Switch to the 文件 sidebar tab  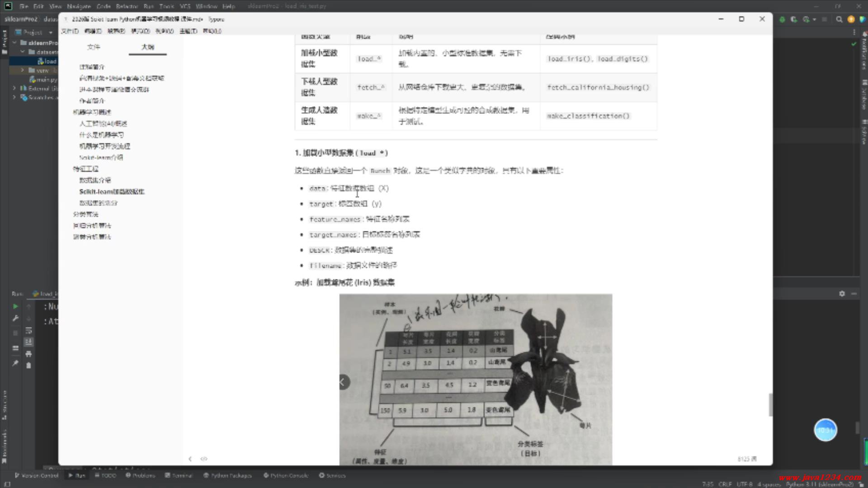(94, 47)
